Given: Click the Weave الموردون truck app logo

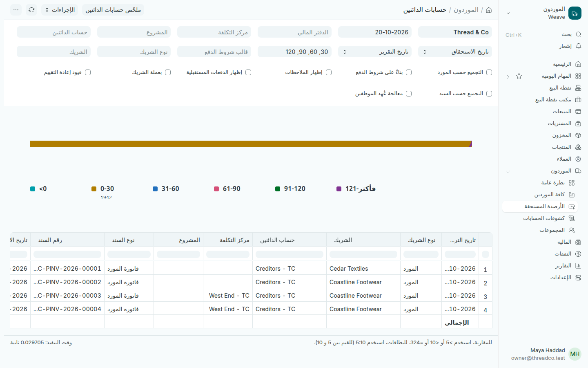Looking at the screenshot, I should 575,13.
